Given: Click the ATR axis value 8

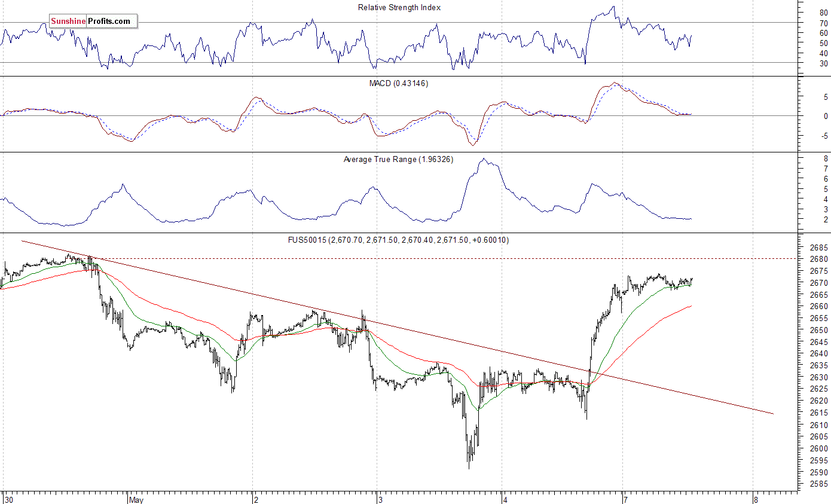Looking at the screenshot, I should coord(826,158).
